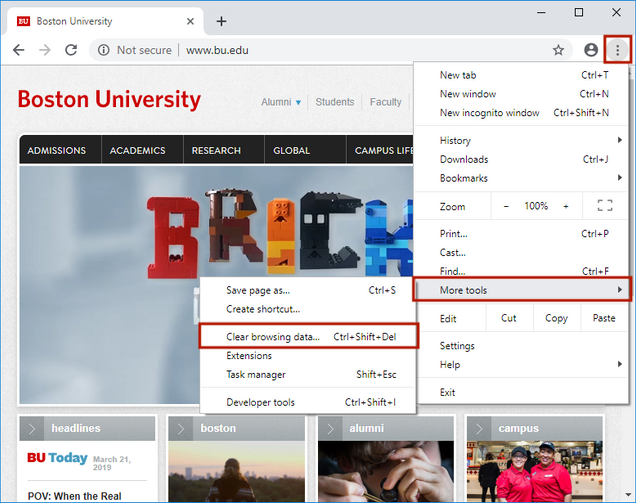Close the Boston University tab
636x503 pixels.
tap(190, 21)
